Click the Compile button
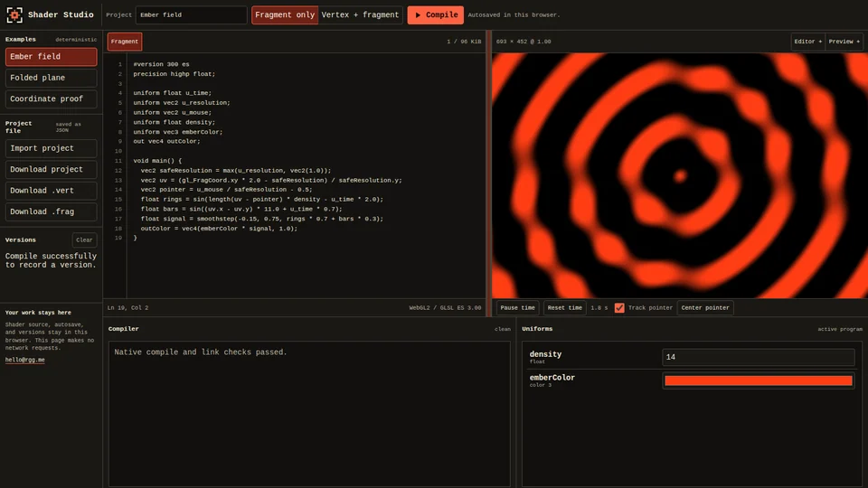 coord(436,15)
